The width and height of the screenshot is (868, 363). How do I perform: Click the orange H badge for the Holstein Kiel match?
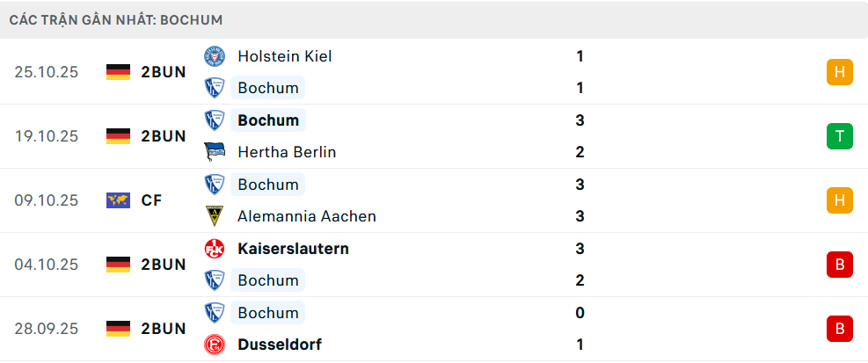click(x=839, y=72)
